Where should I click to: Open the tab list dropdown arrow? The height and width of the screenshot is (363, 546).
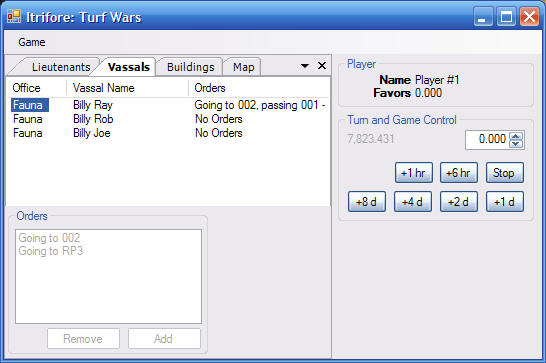point(305,65)
